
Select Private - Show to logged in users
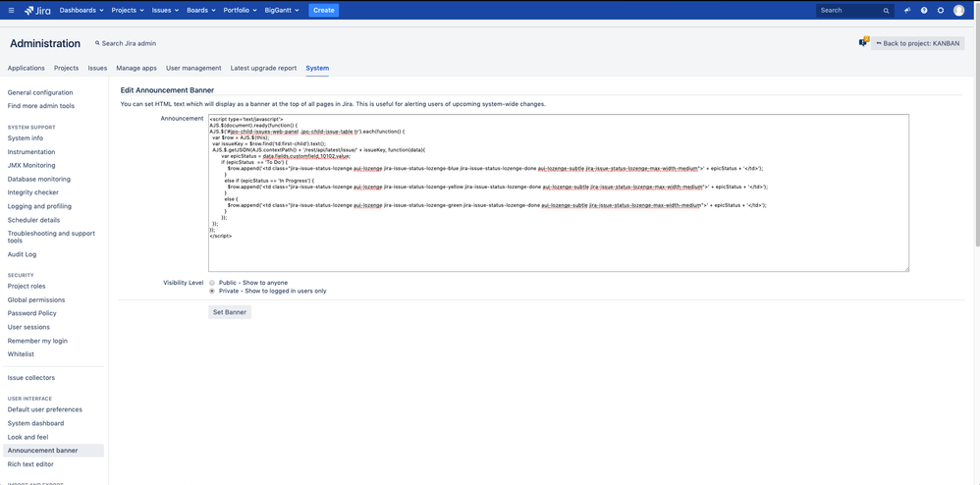(212, 291)
